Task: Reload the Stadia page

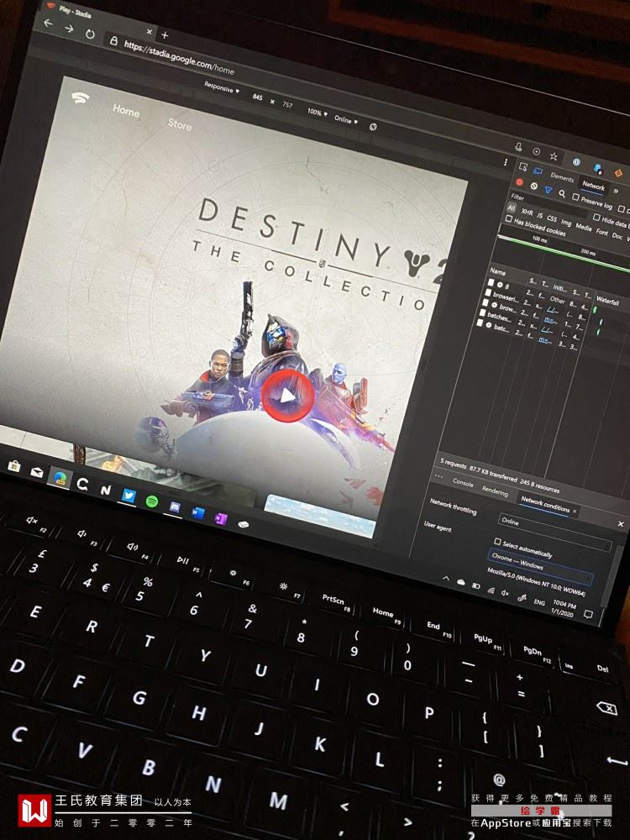Action: click(90, 34)
